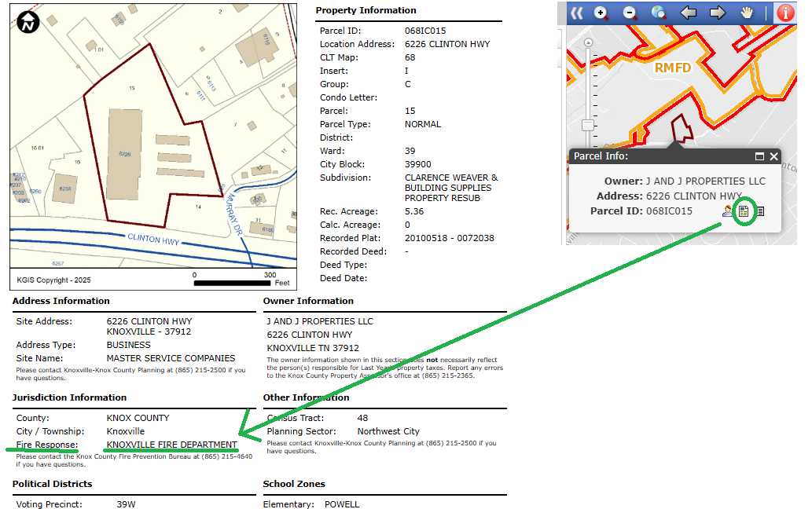Go to next map extent arrow
The width and height of the screenshot is (812, 509).
point(717,13)
